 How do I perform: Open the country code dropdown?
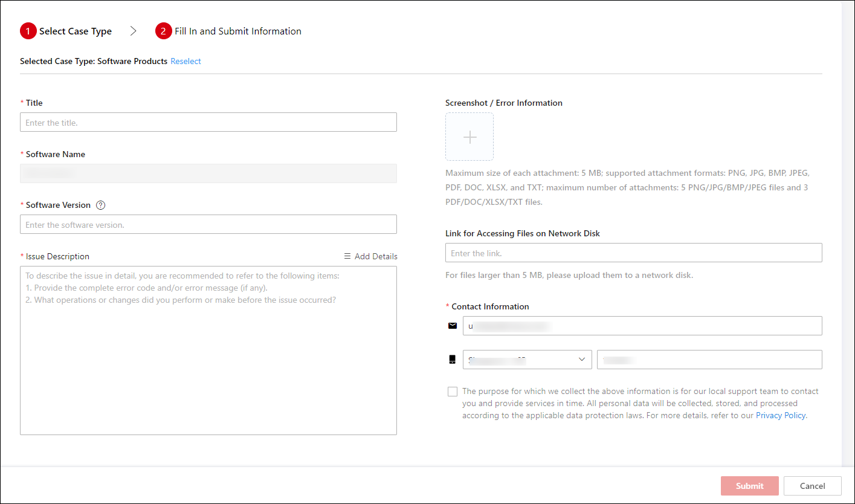pos(528,360)
